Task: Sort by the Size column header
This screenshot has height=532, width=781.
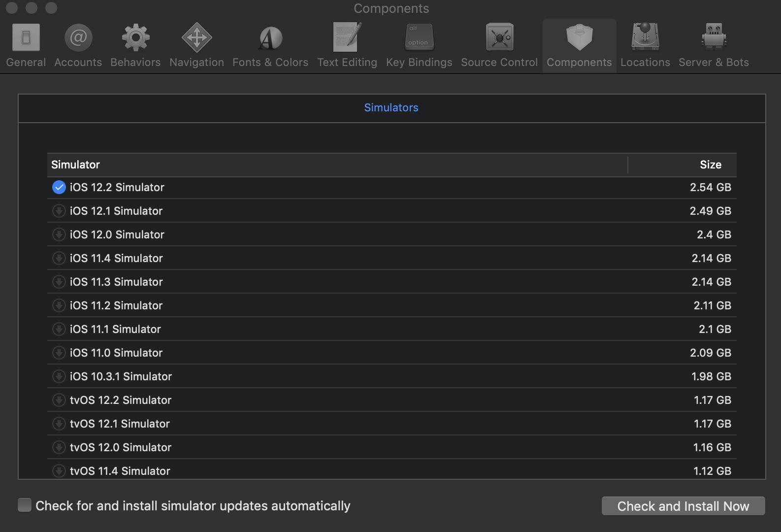Action: coord(683,165)
